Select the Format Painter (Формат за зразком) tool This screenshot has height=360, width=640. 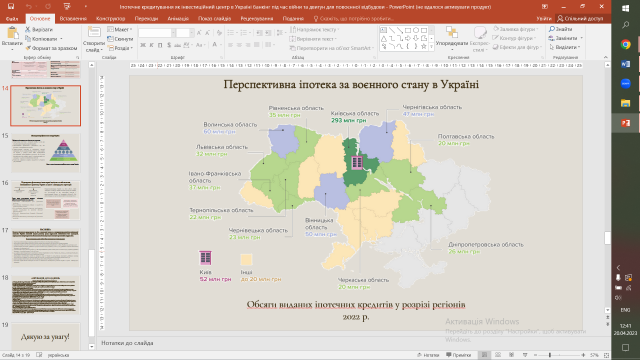[x=51, y=48]
